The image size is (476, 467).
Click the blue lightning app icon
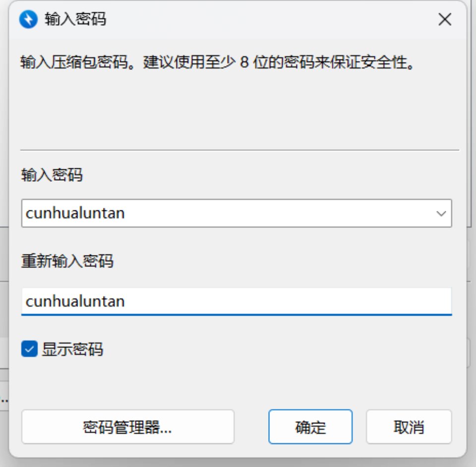[x=28, y=19]
